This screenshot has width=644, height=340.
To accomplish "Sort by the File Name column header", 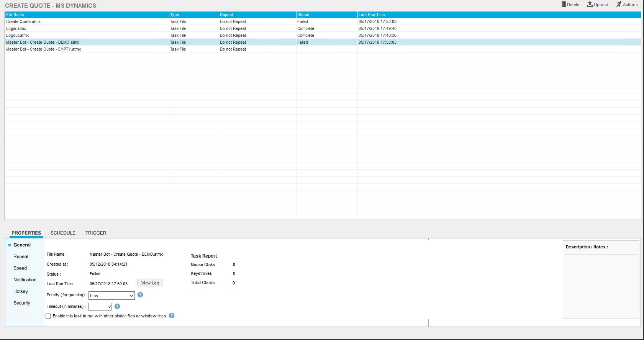I will 87,15.
